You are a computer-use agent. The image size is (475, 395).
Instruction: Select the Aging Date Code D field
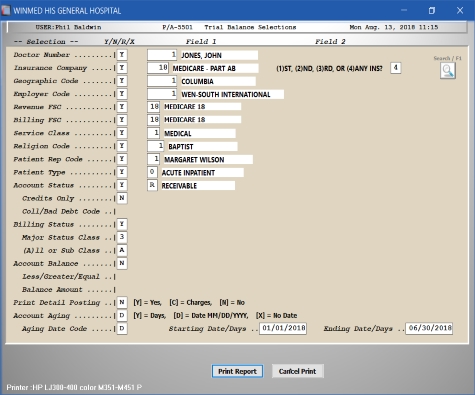coord(122,329)
